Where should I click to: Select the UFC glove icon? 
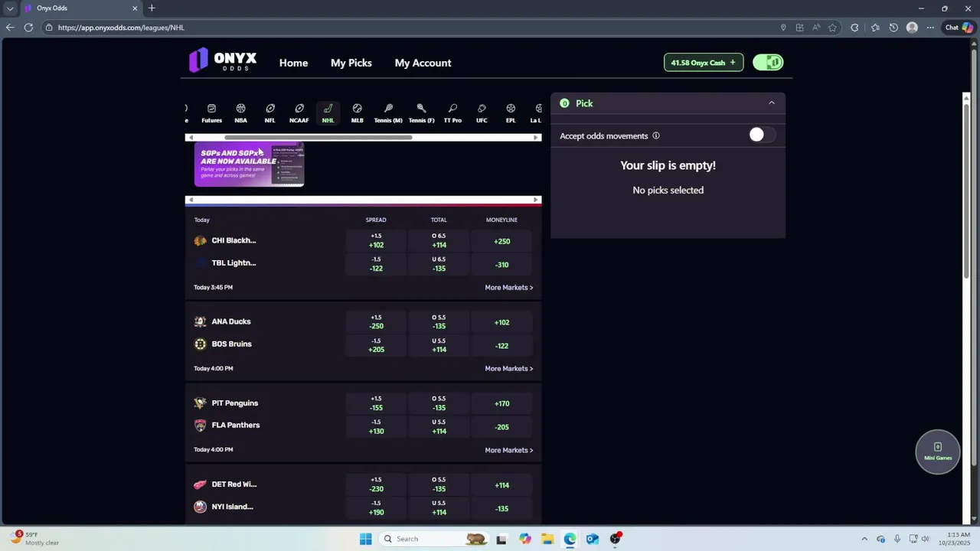click(482, 112)
